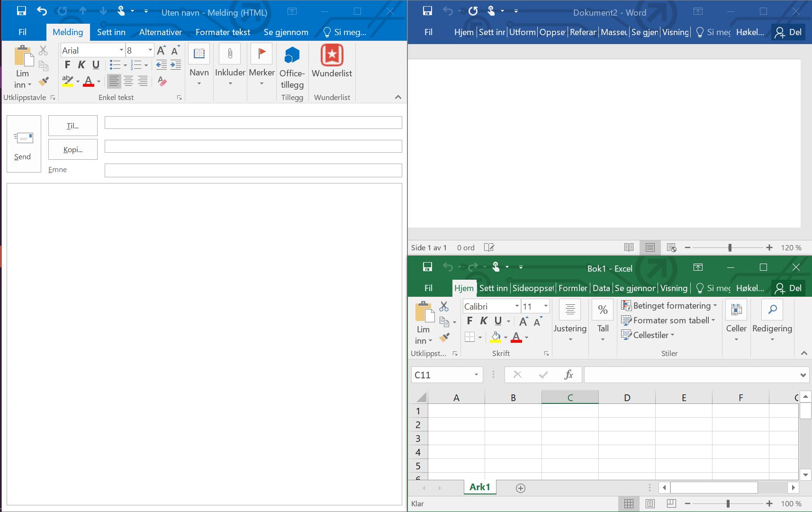The height and width of the screenshot is (512, 812).
Task: Open the Excel font size dropdown
Action: [546, 306]
